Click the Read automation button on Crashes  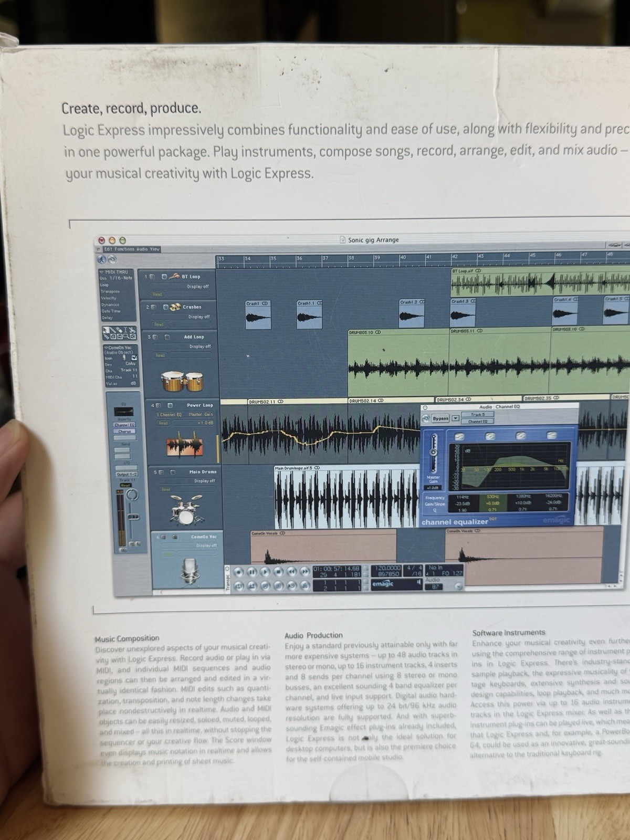(x=159, y=324)
